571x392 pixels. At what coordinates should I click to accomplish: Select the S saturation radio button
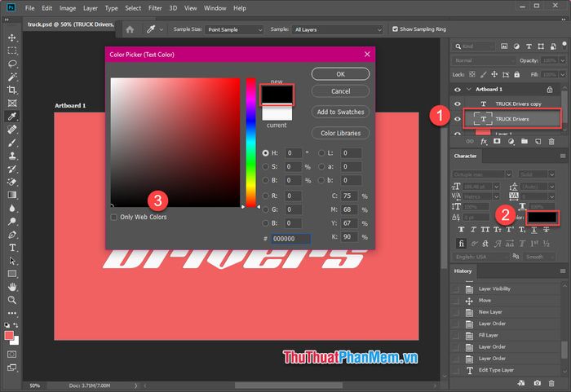pyautogui.click(x=266, y=166)
